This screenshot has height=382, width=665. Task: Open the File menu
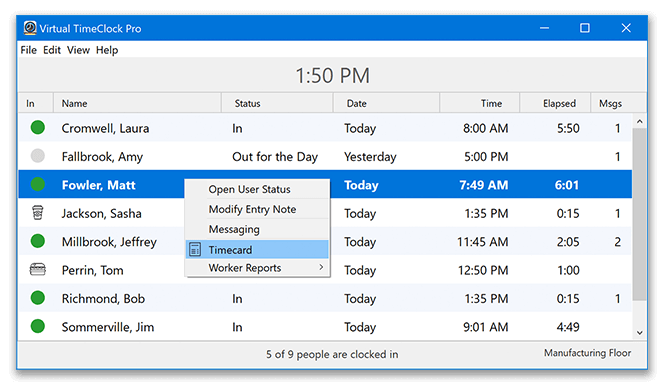[x=28, y=50]
